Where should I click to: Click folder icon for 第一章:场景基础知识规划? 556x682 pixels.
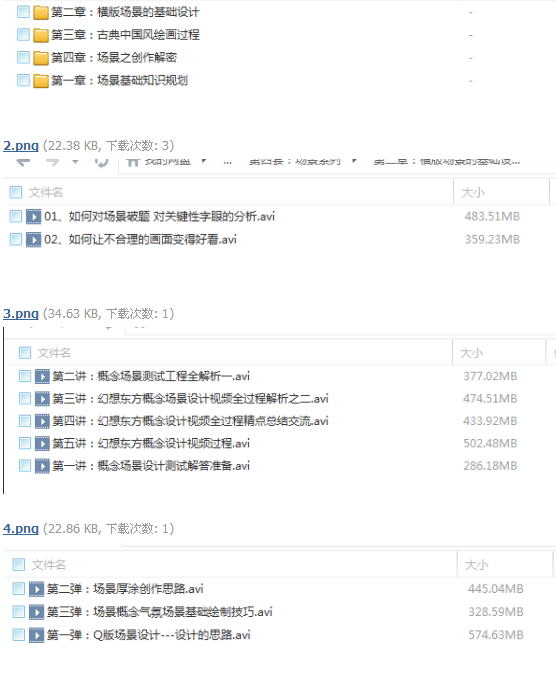tap(41, 80)
